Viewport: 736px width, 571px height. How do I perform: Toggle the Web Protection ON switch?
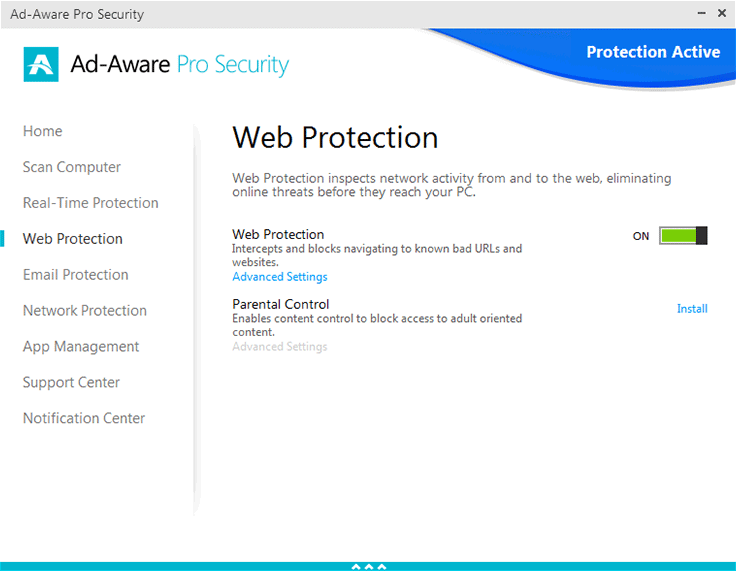tap(683, 236)
